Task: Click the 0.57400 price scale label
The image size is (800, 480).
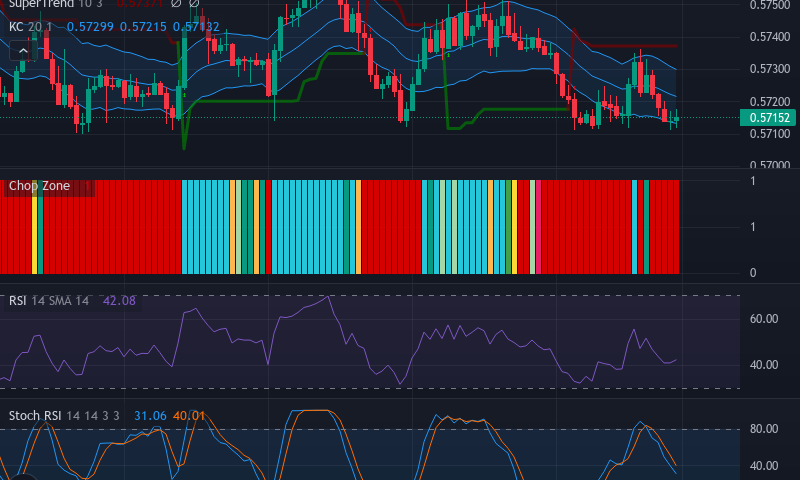Action: (770, 37)
